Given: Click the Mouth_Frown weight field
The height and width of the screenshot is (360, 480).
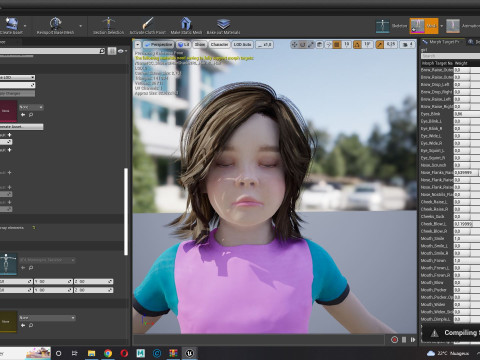Looking at the screenshot, I should [x=467, y=260].
